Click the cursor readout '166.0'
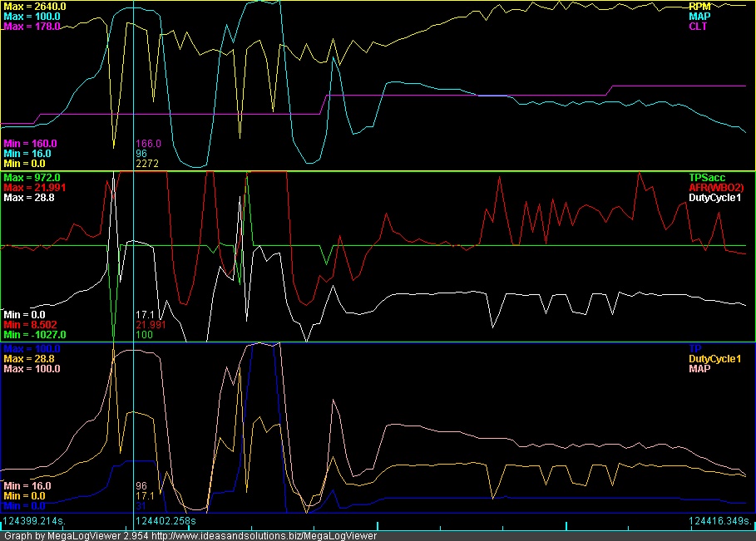The image size is (756, 541). [x=149, y=144]
